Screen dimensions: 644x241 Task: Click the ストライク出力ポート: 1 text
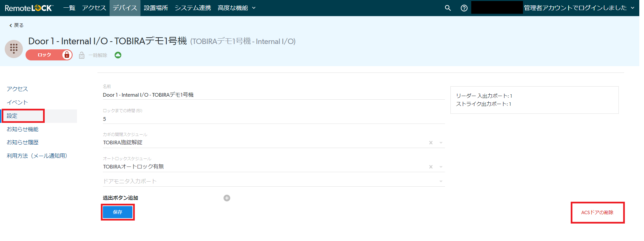pos(483,104)
